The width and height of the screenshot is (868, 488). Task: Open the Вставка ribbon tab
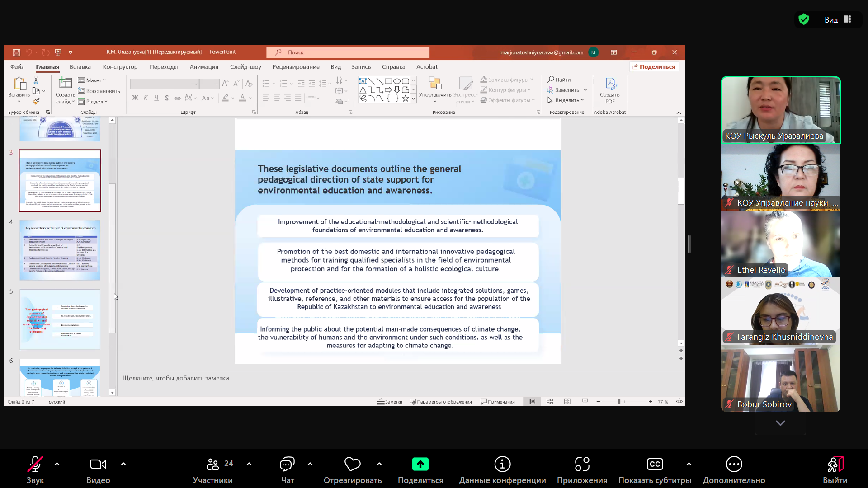tap(80, 67)
